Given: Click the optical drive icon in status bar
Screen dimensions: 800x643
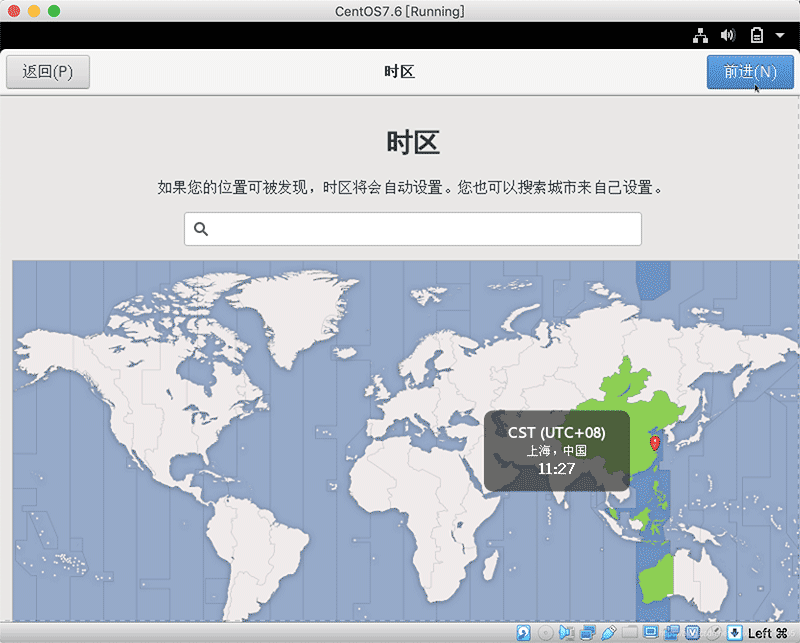Looking at the screenshot, I should point(543,632).
